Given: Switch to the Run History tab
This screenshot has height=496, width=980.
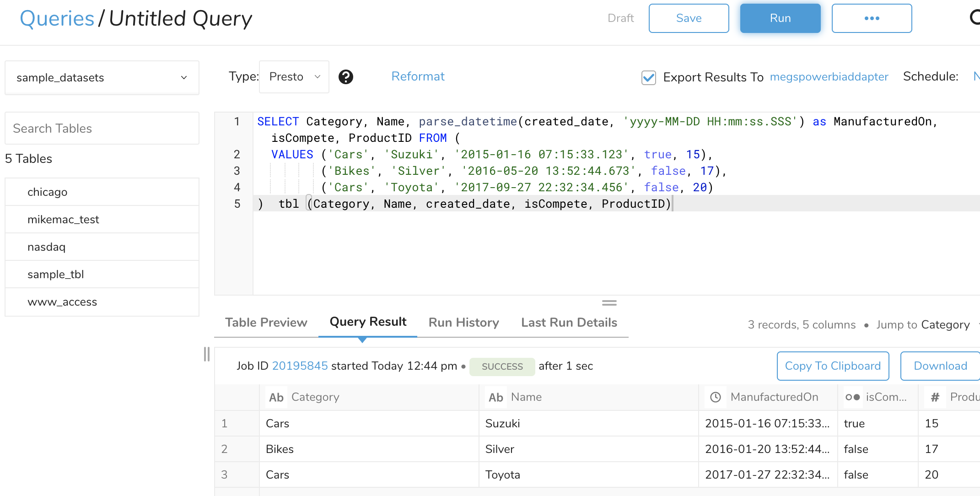Looking at the screenshot, I should pyautogui.click(x=463, y=323).
